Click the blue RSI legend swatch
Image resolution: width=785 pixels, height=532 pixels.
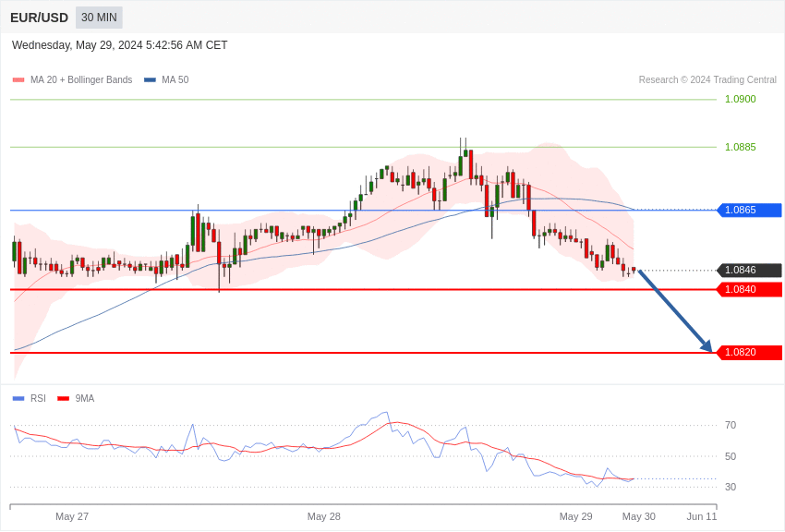point(18,399)
